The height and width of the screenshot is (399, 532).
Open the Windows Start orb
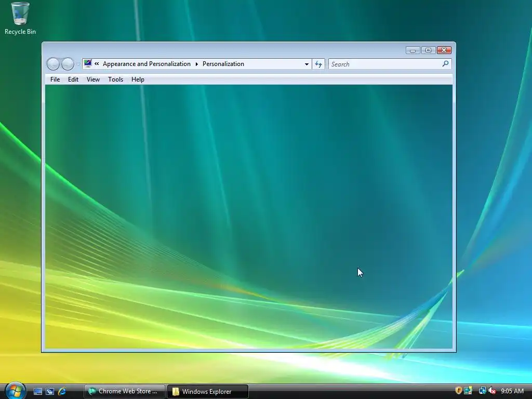[15, 390]
